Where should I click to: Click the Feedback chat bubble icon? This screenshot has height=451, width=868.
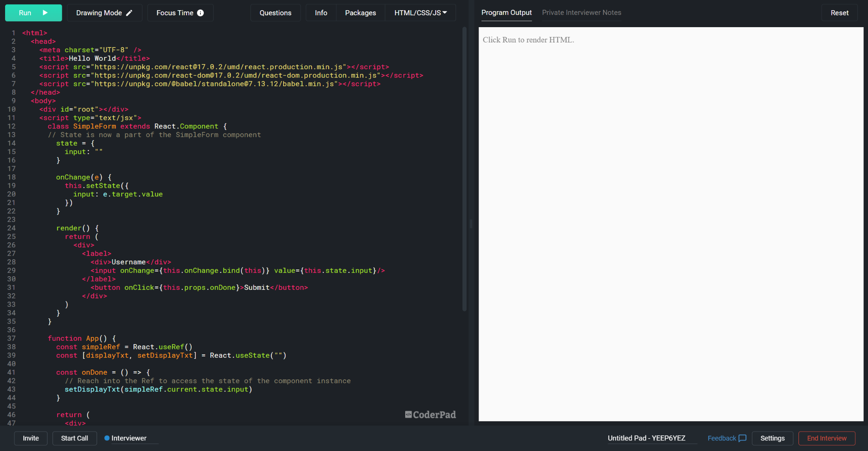tap(743, 438)
